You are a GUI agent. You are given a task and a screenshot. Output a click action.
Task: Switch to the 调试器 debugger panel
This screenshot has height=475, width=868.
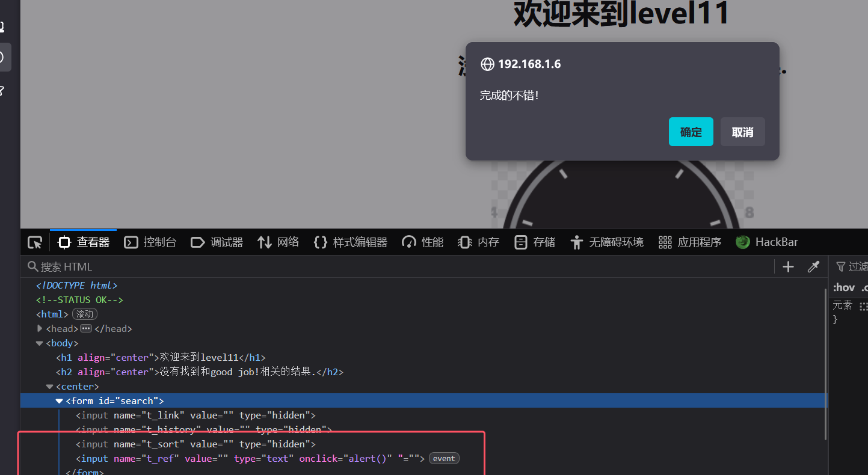[x=217, y=242]
